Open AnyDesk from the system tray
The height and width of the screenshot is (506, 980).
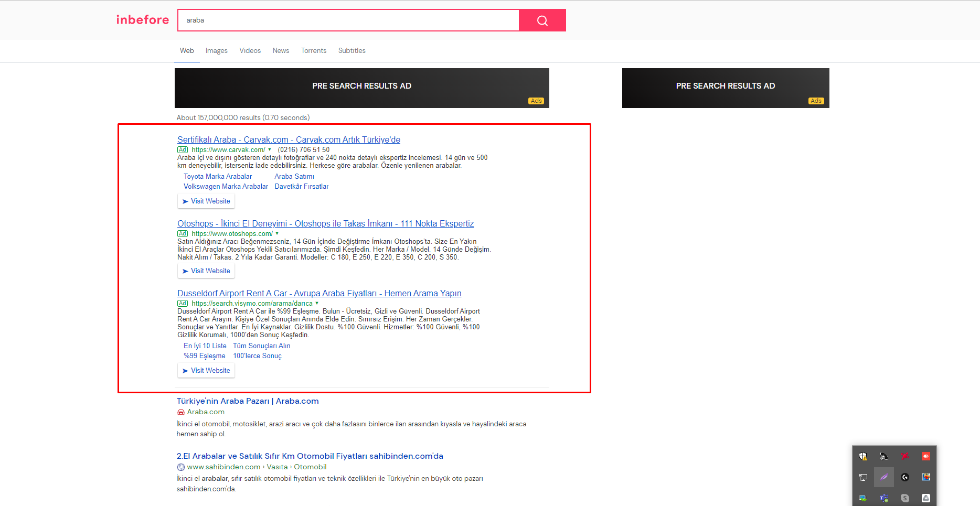(926, 456)
